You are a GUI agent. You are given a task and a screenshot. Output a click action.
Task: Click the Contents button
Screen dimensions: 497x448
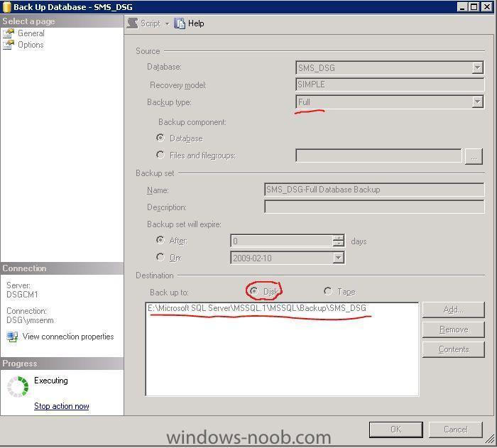click(453, 349)
